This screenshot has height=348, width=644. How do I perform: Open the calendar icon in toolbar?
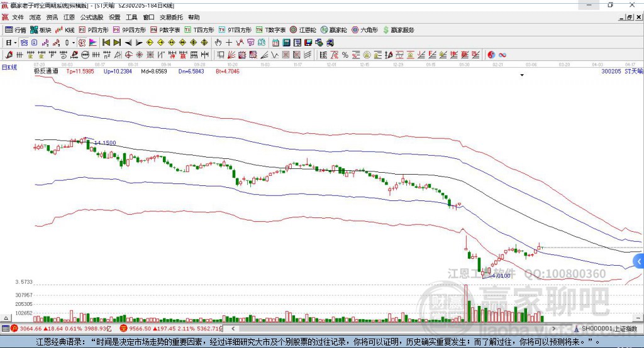pyautogui.click(x=275, y=43)
